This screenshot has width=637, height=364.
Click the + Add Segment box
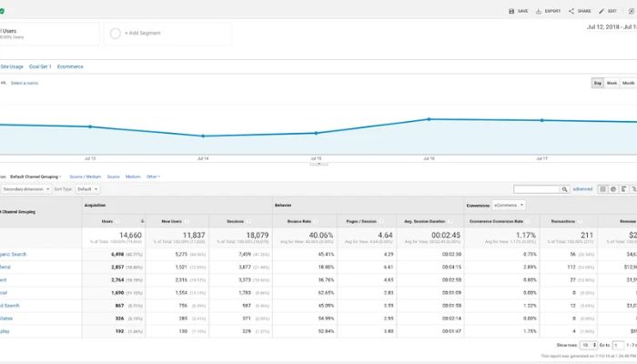pyautogui.click(x=168, y=34)
